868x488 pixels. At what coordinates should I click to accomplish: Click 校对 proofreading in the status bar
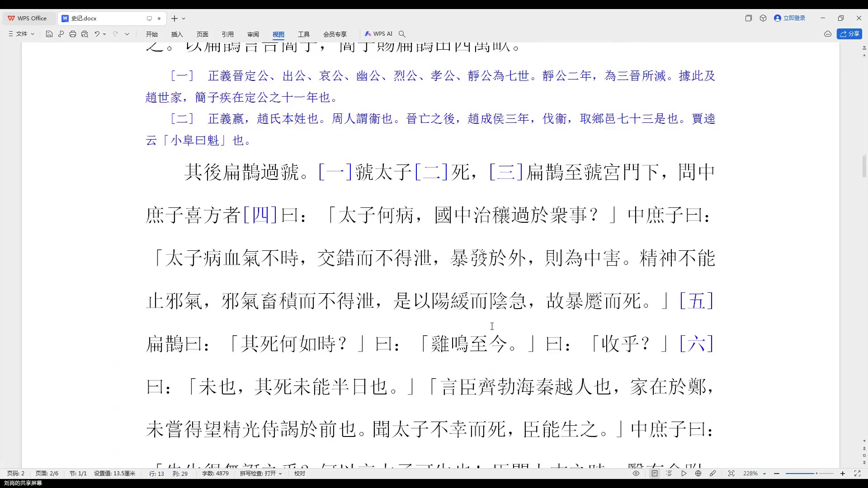[x=300, y=474]
